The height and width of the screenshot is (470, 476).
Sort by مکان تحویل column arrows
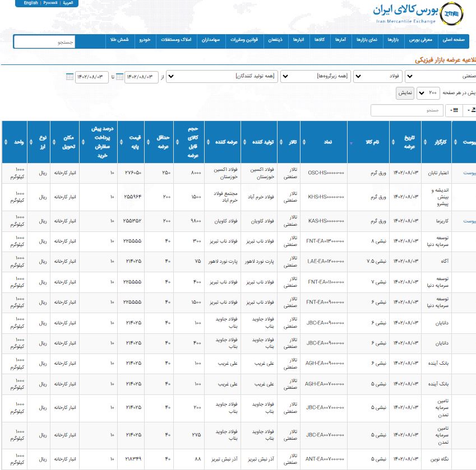click(x=54, y=142)
